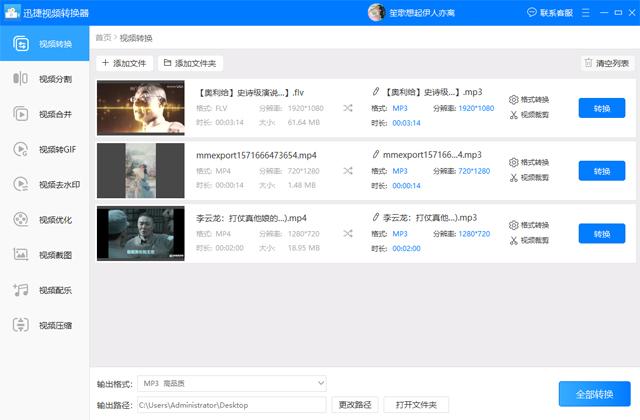
Task: Click output resolution 1920*1080 value
Action: pos(476,108)
